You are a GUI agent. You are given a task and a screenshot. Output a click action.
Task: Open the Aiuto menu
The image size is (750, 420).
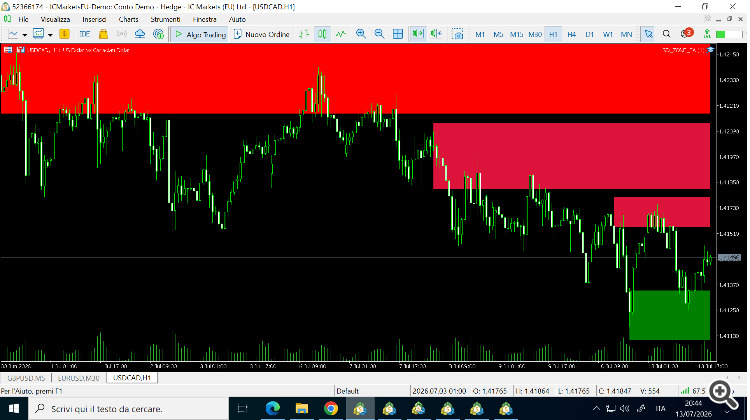237,20
